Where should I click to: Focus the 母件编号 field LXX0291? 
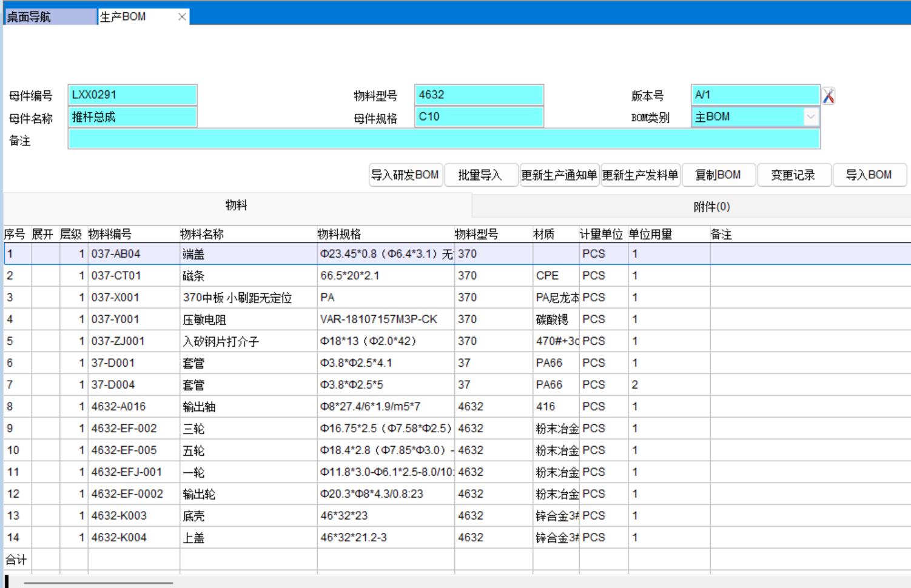(132, 95)
